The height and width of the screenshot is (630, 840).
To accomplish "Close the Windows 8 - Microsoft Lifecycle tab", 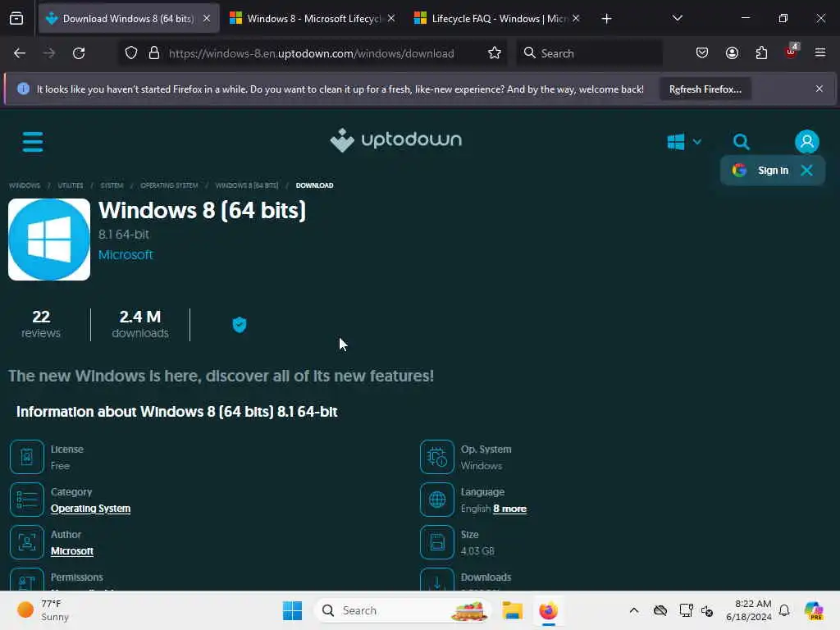I will click(x=391, y=18).
